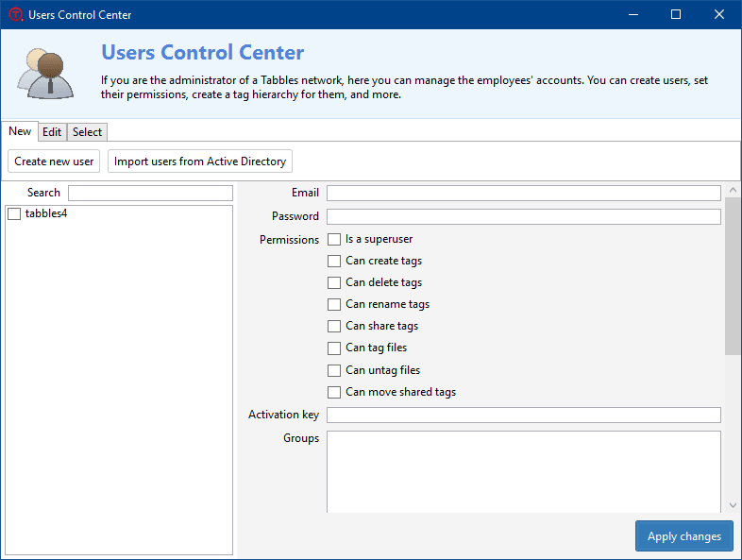Toggle Can delete tags checkbox

tap(334, 283)
